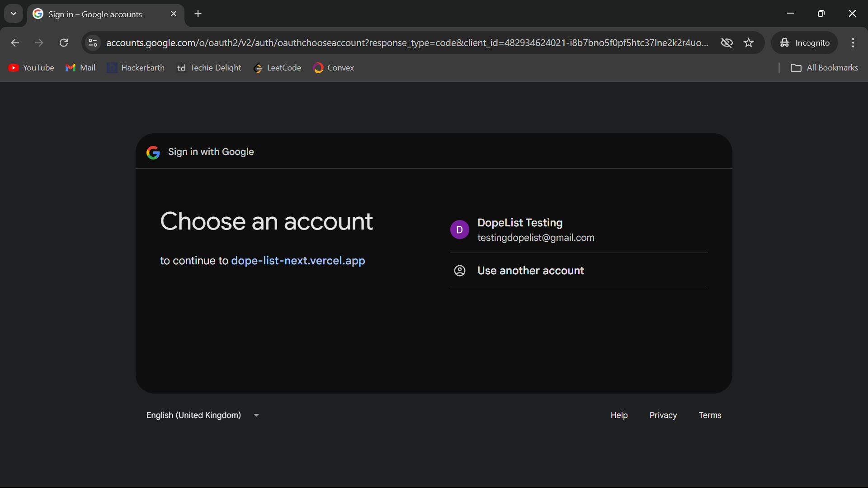Open the Convex bookmark
Viewport: 868px width, 488px height.
coord(334,68)
